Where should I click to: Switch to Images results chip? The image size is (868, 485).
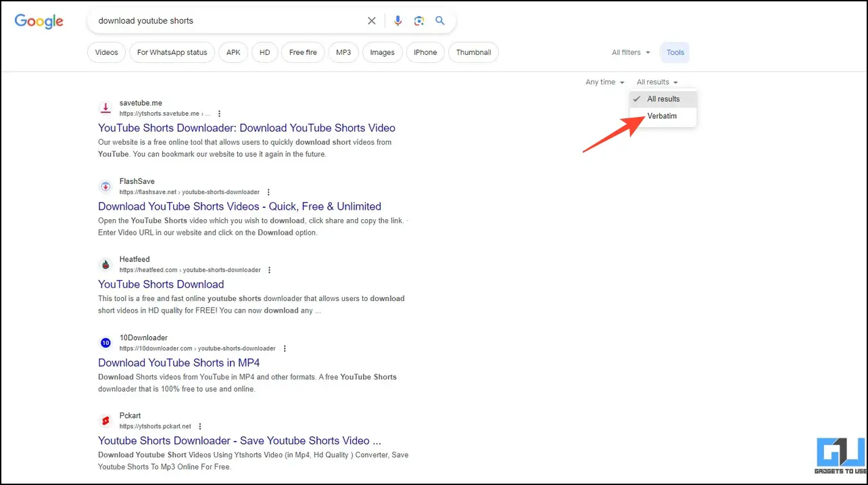click(383, 53)
